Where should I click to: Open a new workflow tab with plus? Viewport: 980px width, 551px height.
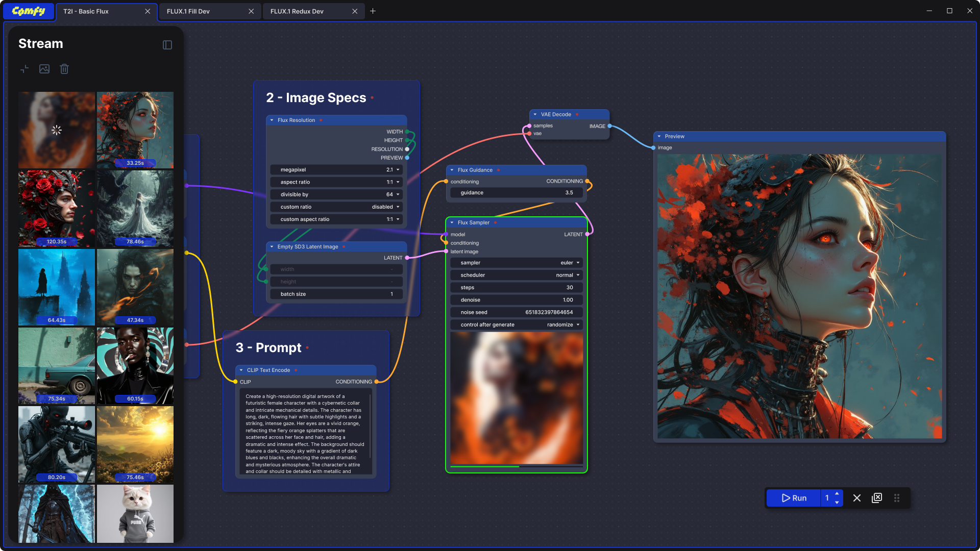[x=373, y=11]
